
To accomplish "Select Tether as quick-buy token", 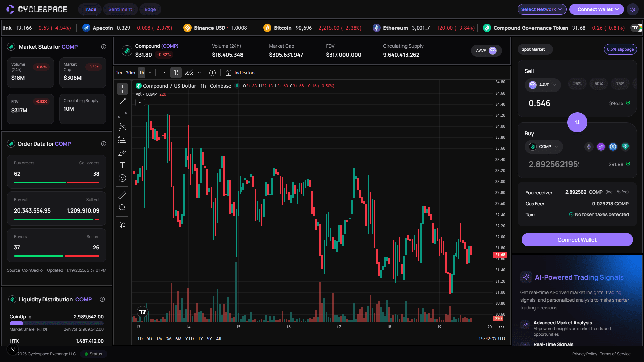I will 625,146.
